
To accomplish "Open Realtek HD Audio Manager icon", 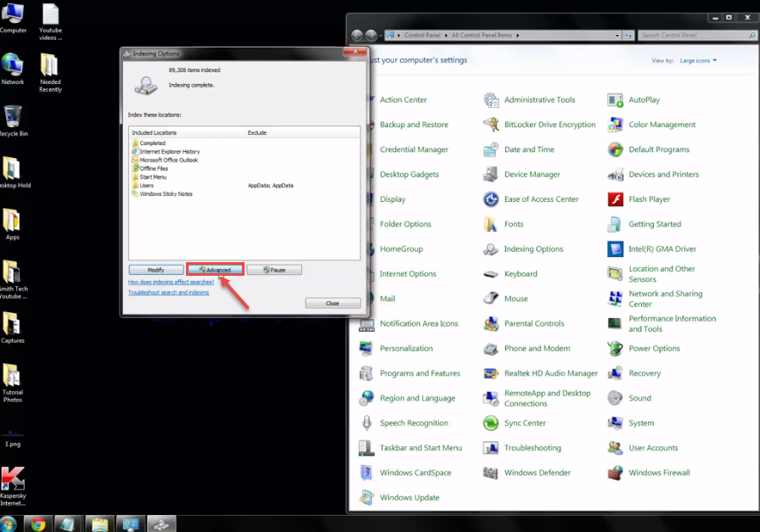I will 491,373.
